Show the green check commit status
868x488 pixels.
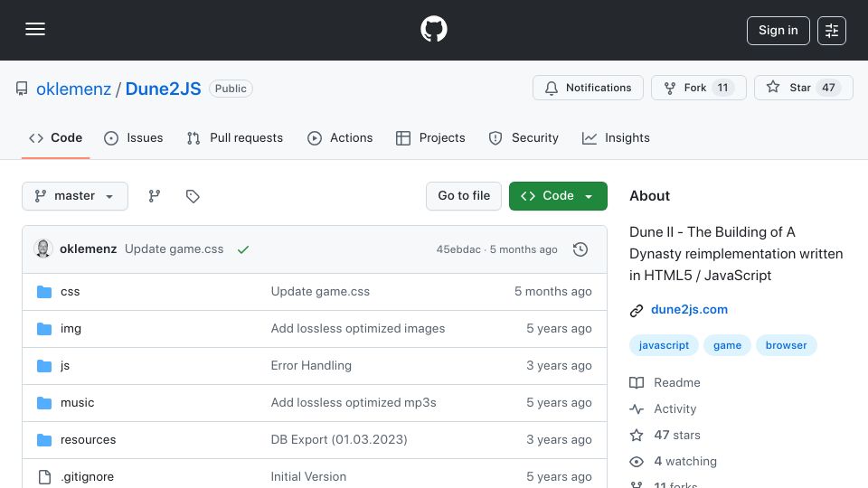point(243,249)
